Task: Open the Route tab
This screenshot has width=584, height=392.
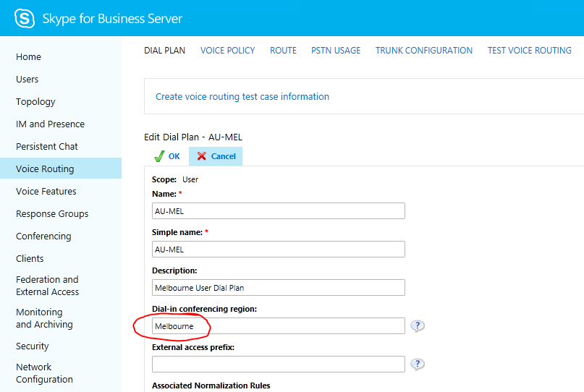Action: [x=283, y=51]
